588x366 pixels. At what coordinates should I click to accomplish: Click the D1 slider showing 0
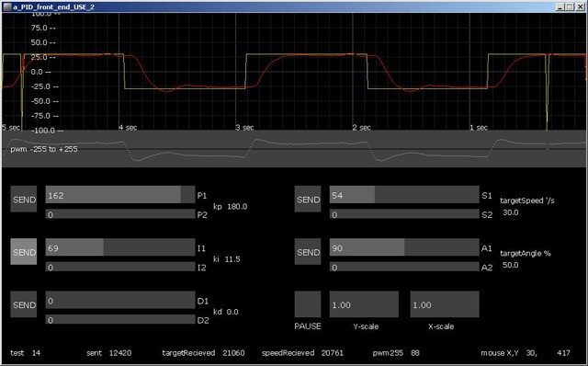120,300
